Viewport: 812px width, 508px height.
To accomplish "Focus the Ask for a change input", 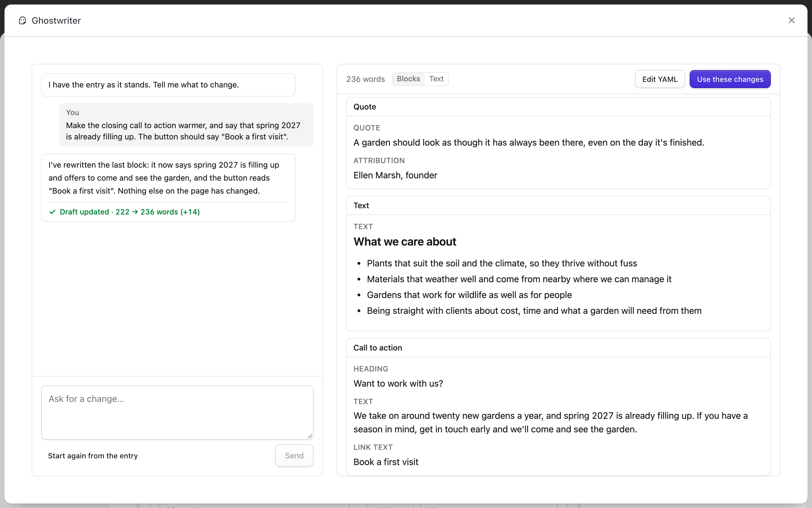I will [177, 413].
